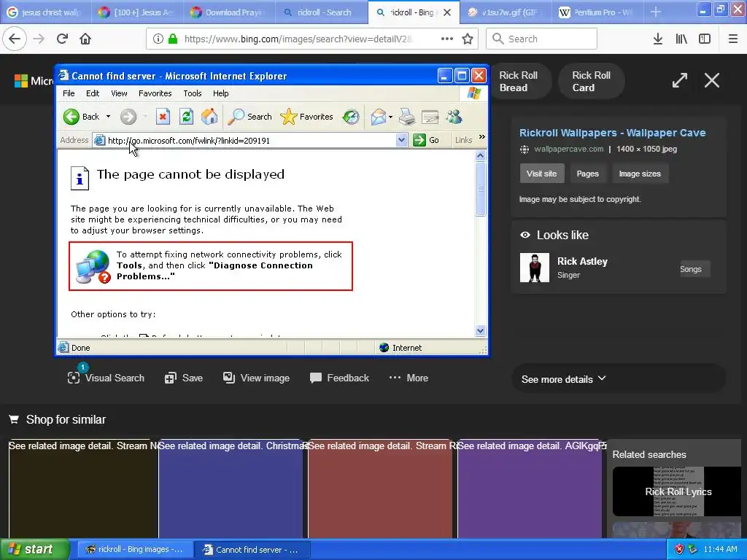The height and width of the screenshot is (560, 747).
Task: Go to Firefox home page icon
Action: (85, 39)
